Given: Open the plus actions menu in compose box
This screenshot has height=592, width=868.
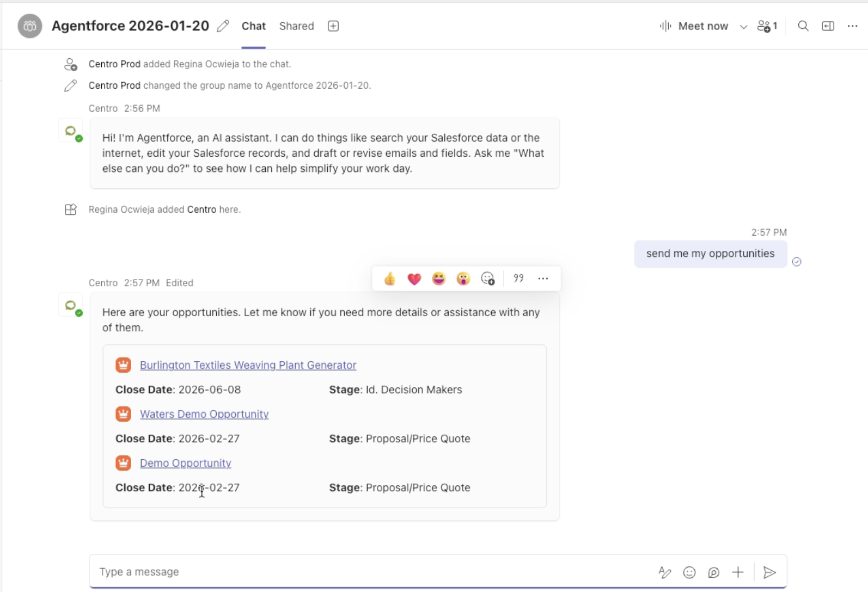Looking at the screenshot, I should pos(738,572).
